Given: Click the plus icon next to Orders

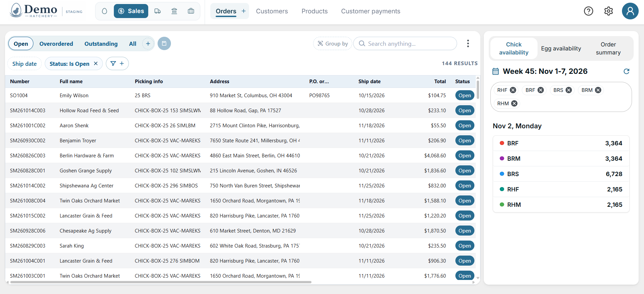Looking at the screenshot, I should coord(244,11).
